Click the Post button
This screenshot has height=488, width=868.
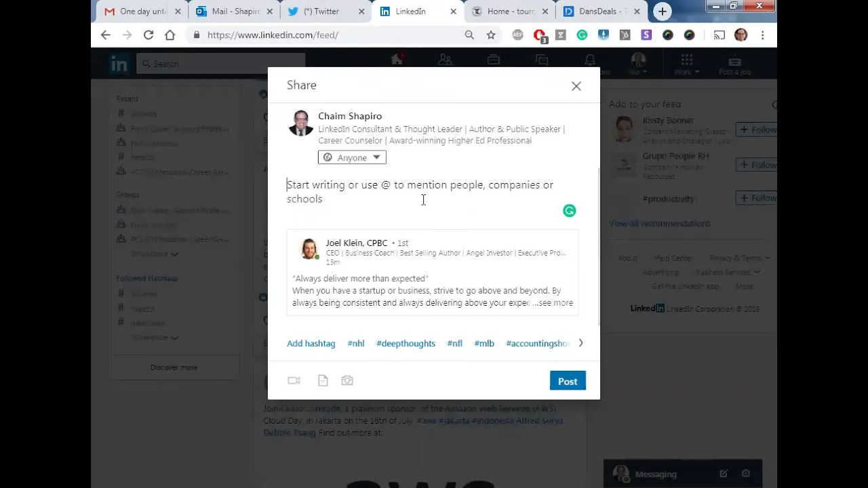(568, 381)
